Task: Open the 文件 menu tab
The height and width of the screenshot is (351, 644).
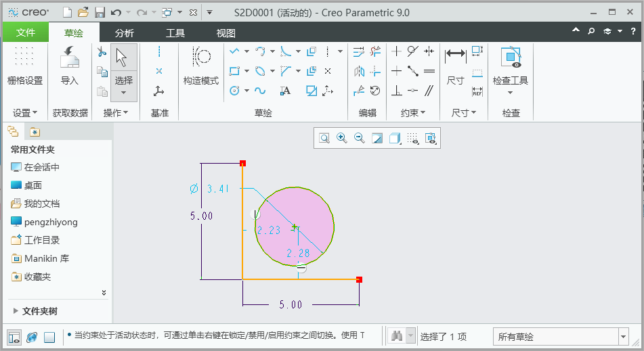Action: 26,32
